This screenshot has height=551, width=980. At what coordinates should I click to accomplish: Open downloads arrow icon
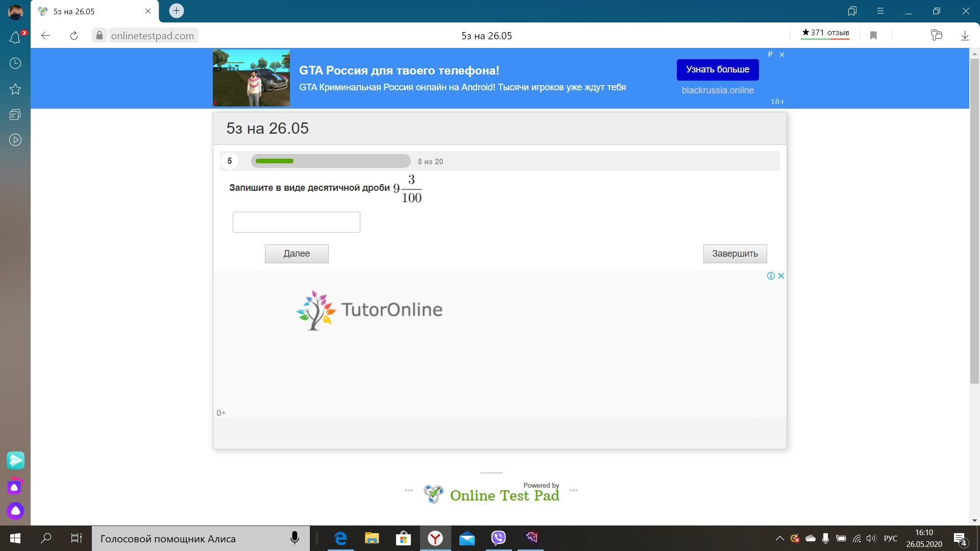pos(965,35)
